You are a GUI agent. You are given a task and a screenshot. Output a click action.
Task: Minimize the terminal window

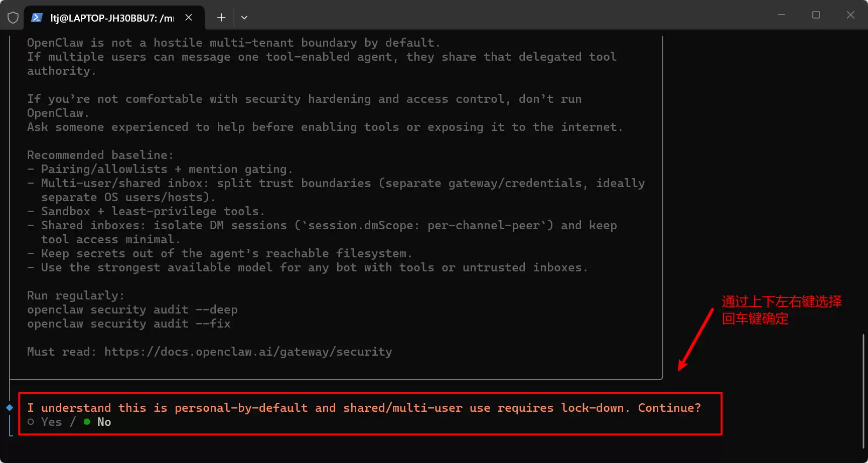pos(781,15)
